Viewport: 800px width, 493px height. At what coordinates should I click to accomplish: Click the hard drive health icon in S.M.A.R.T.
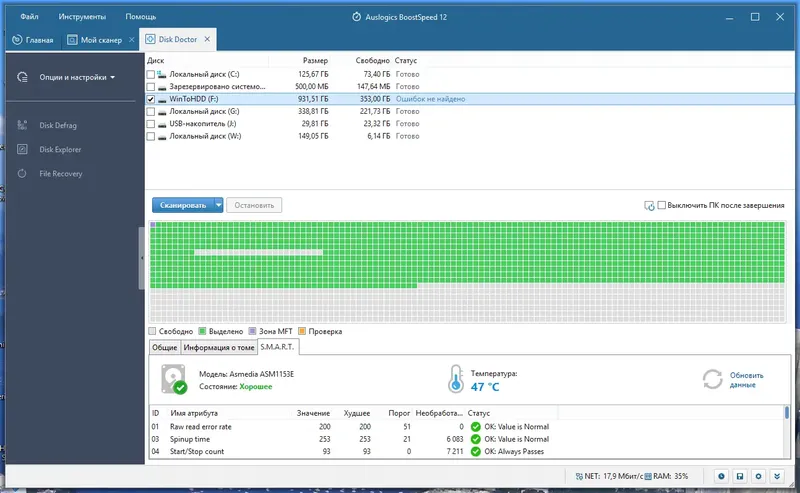(x=174, y=379)
